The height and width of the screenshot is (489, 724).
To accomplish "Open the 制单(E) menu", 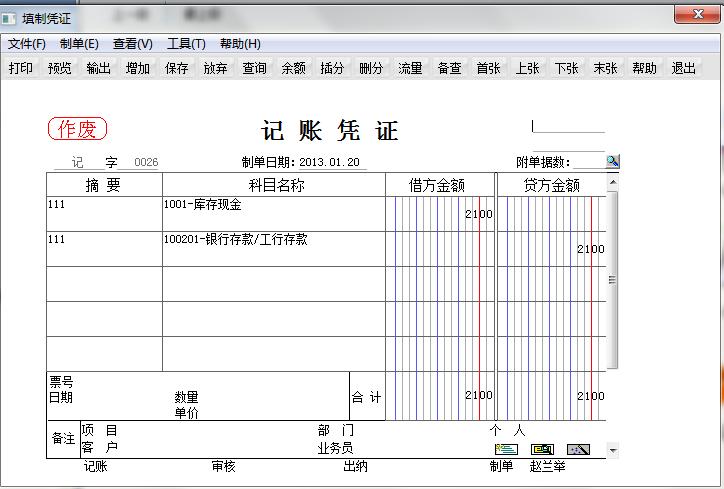I will coord(79,44).
